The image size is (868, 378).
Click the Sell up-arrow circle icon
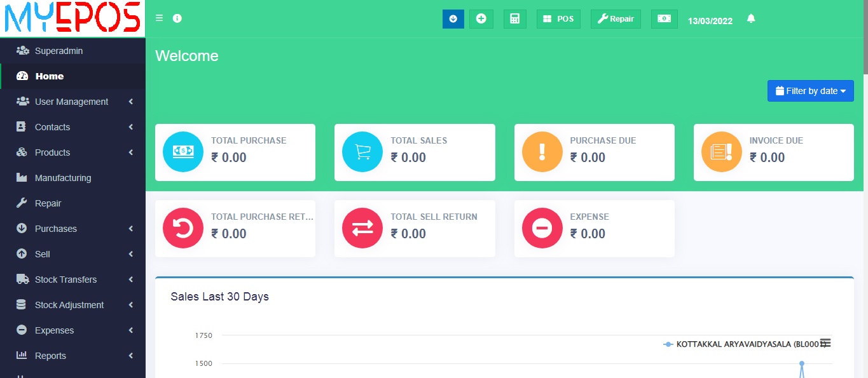(22, 253)
